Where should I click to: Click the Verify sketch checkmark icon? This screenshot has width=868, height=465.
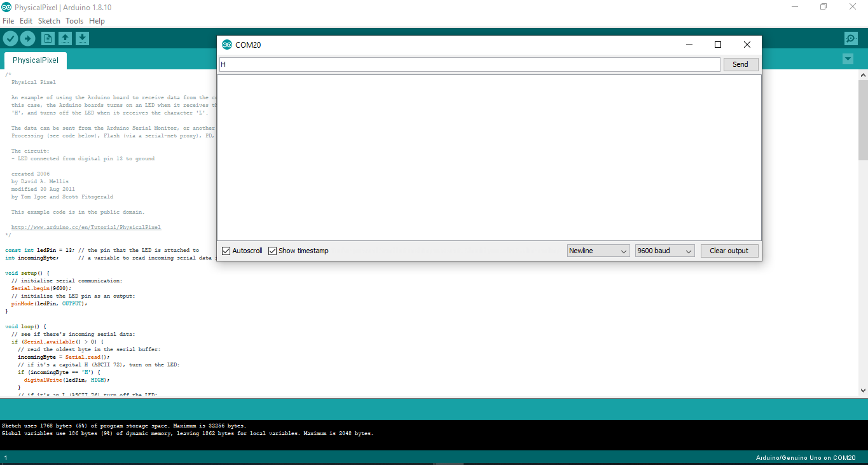10,39
